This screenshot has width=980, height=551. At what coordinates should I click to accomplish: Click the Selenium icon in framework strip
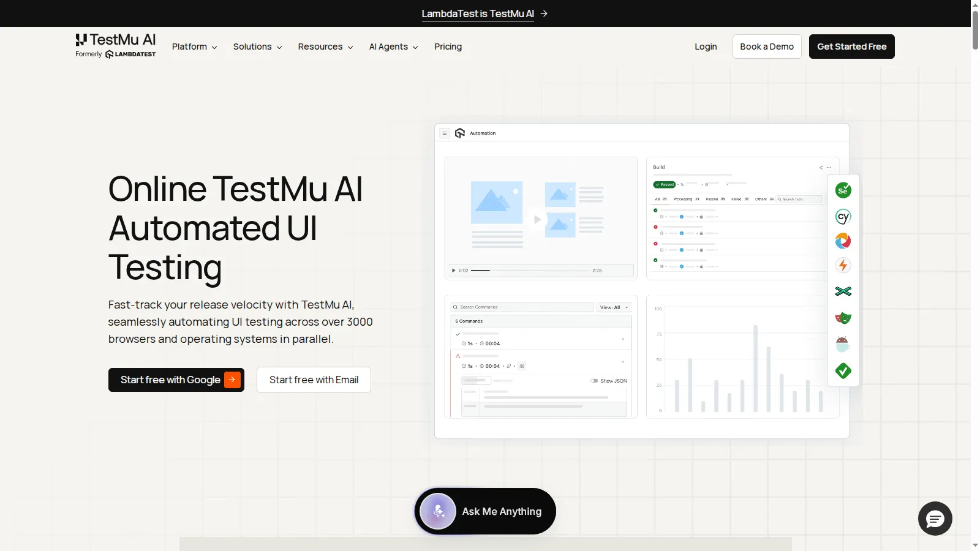[843, 190]
